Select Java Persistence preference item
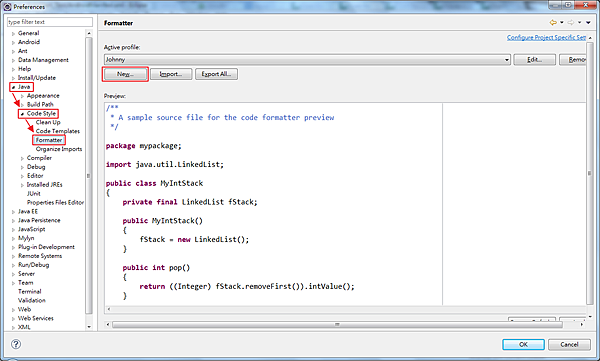Image resolution: width=600 pixels, height=361 pixels. click(39, 221)
